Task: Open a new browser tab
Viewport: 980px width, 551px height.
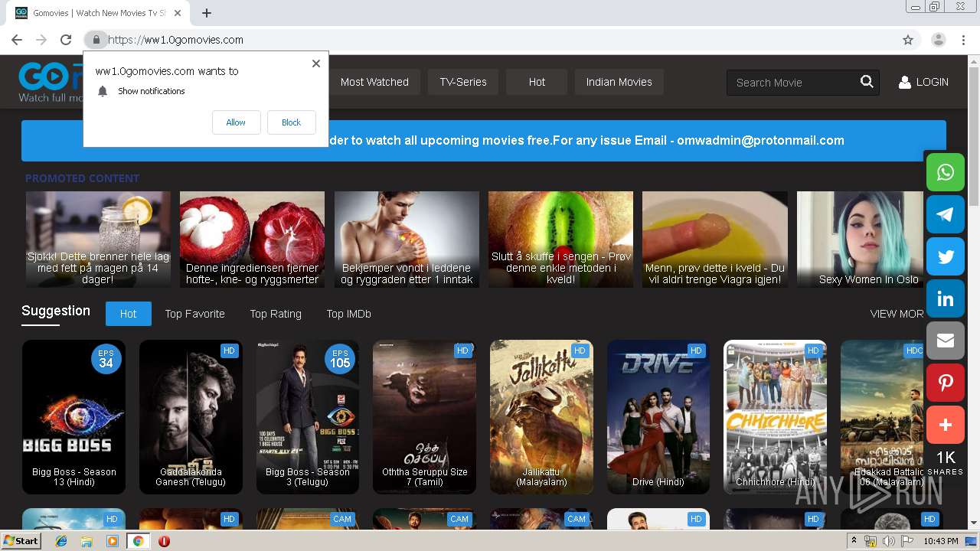Action: (207, 13)
